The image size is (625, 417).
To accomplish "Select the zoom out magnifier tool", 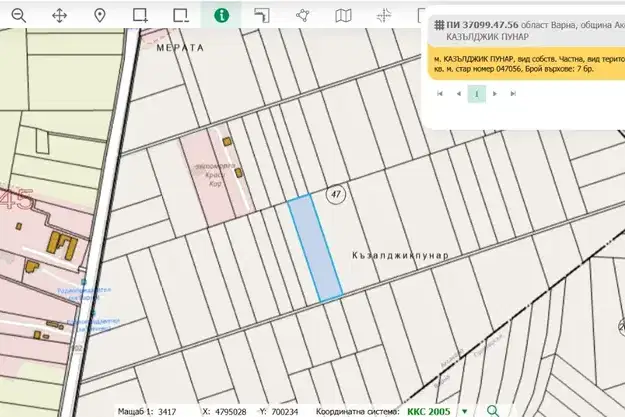I will click(x=18, y=16).
